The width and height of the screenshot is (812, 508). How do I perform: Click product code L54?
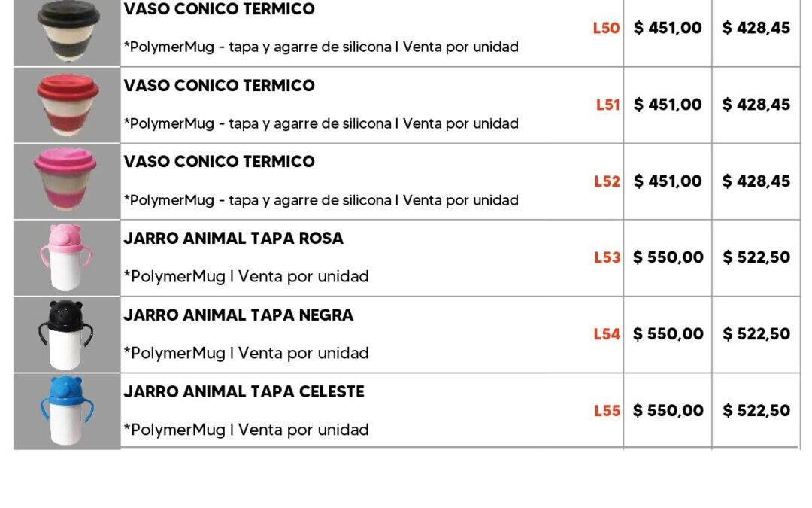607,334
